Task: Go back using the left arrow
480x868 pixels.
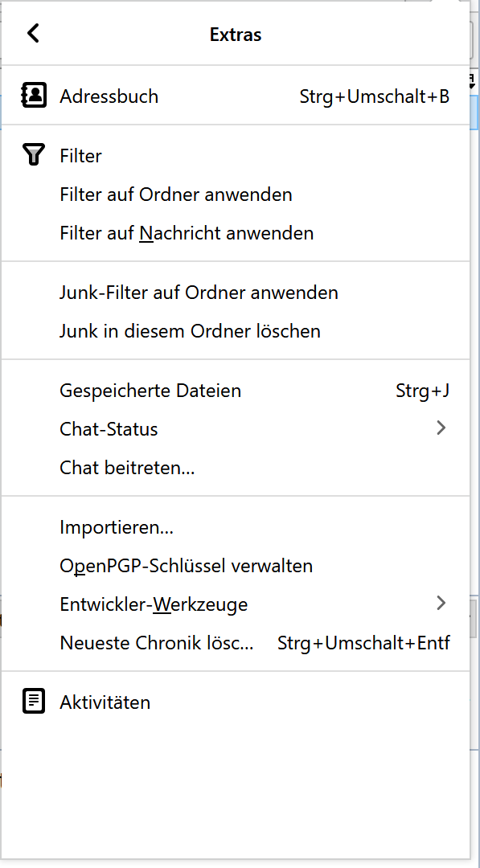Action: point(33,33)
